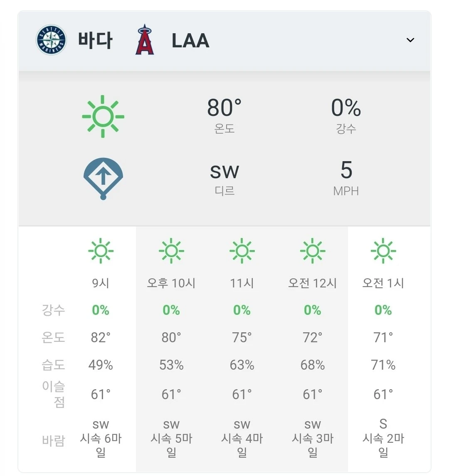
Task: Click the 80° current temperature reading
Action: [224, 108]
